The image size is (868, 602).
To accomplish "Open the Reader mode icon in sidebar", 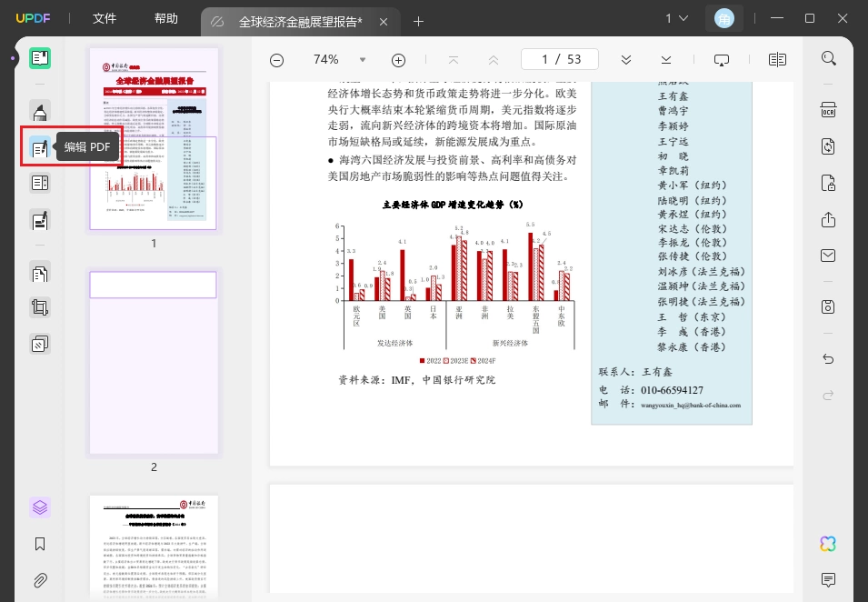I will coord(40,58).
